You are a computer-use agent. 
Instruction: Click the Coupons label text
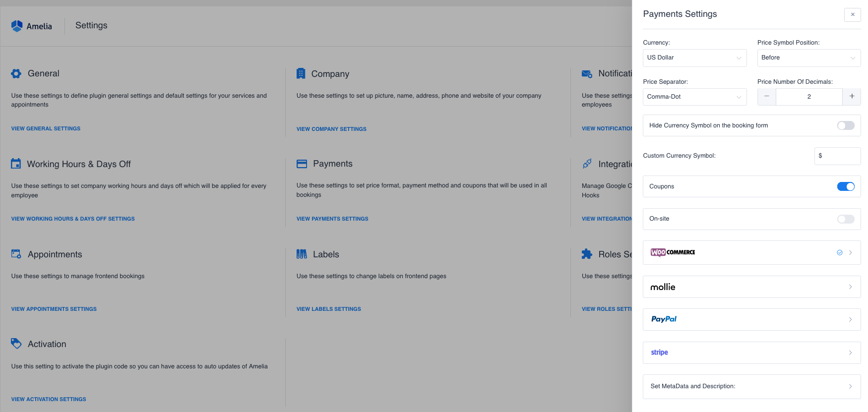662,186
